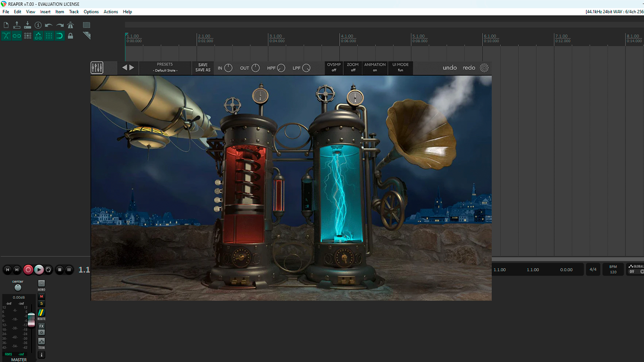Open the Track menu
The image size is (644, 362).
(x=74, y=12)
